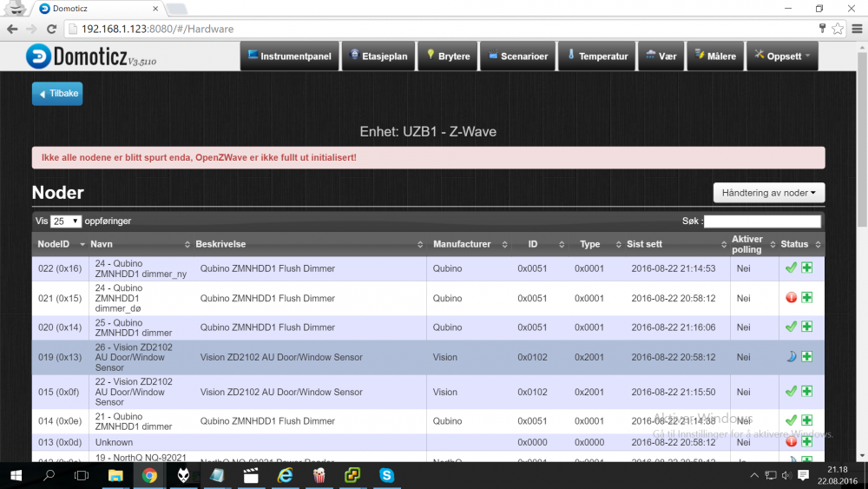Switch to the Brytere page
This screenshot has height=489, width=868.
click(x=447, y=56)
